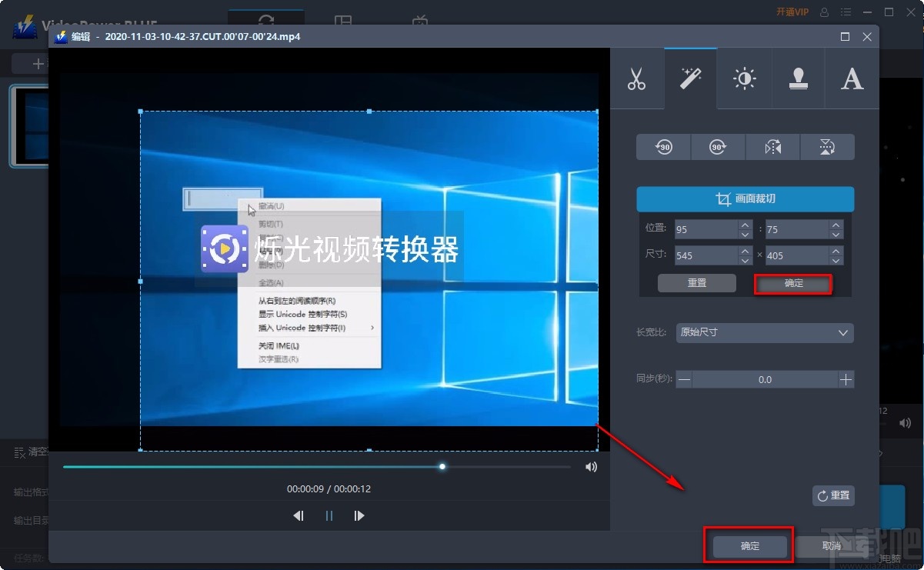Image resolution: width=924 pixels, height=570 pixels.
Task: Increase the sync seconds with plus
Action: click(x=846, y=379)
